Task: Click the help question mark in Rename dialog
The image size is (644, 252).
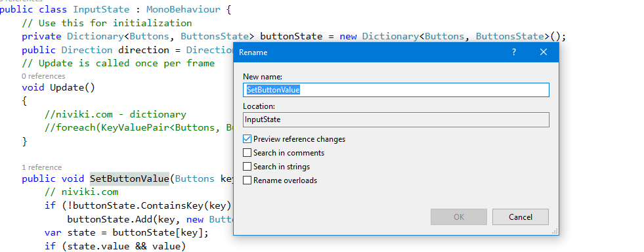Action: pos(514,52)
